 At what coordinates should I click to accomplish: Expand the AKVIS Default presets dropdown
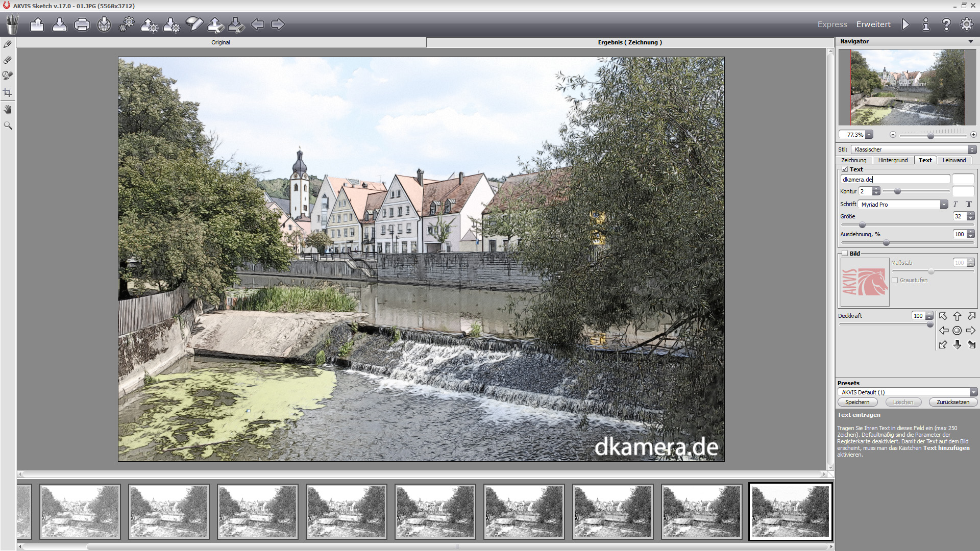(907, 392)
